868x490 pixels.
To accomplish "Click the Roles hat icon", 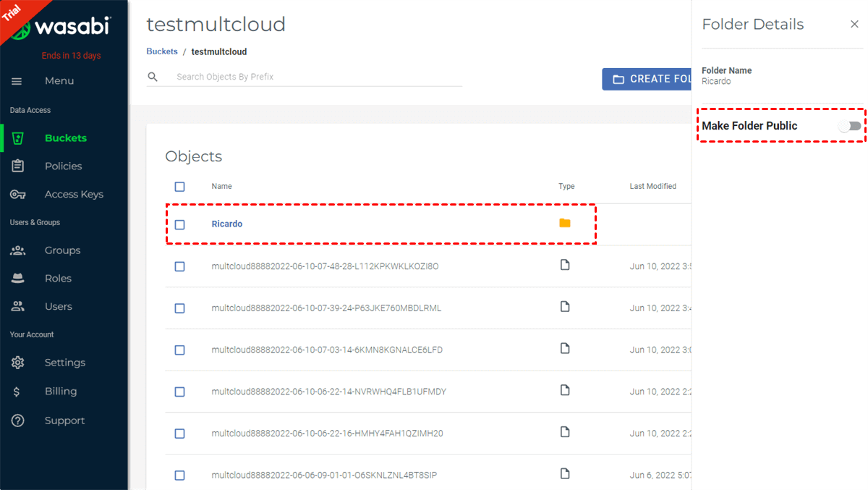I will (x=18, y=279).
